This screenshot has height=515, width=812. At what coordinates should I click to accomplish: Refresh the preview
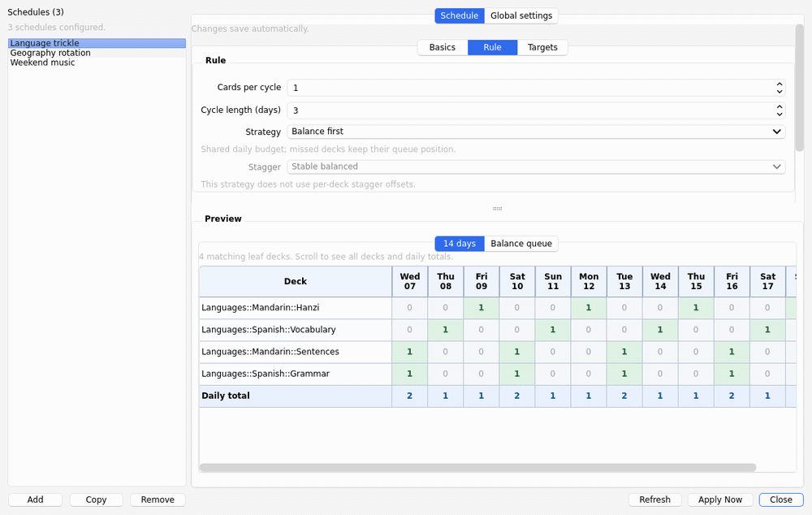654,500
